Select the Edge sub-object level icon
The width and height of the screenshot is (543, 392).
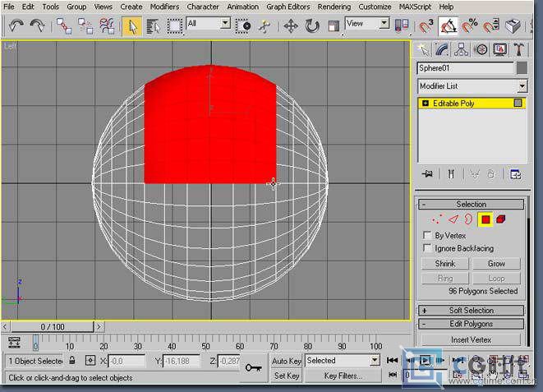click(x=453, y=219)
